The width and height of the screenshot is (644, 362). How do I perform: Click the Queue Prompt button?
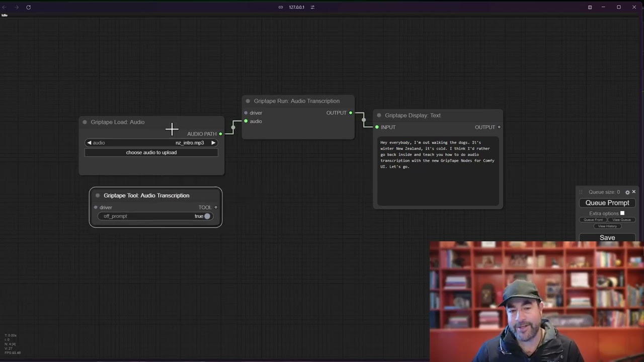pos(607,203)
